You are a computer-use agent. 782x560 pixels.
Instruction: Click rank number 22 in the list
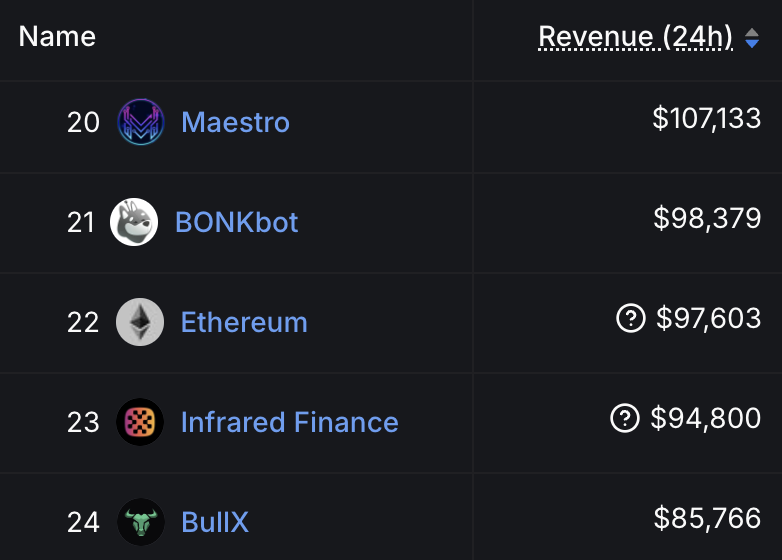click(83, 322)
